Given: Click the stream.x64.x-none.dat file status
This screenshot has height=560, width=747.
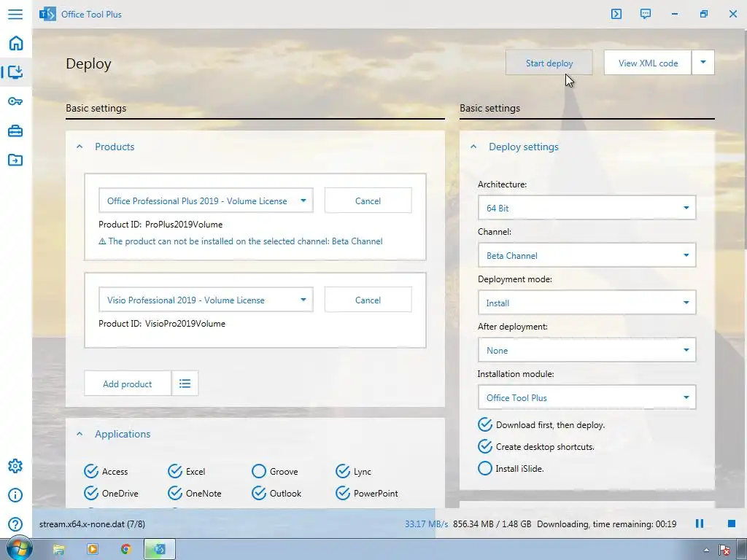Looking at the screenshot, I should click(x=92, y=524).
